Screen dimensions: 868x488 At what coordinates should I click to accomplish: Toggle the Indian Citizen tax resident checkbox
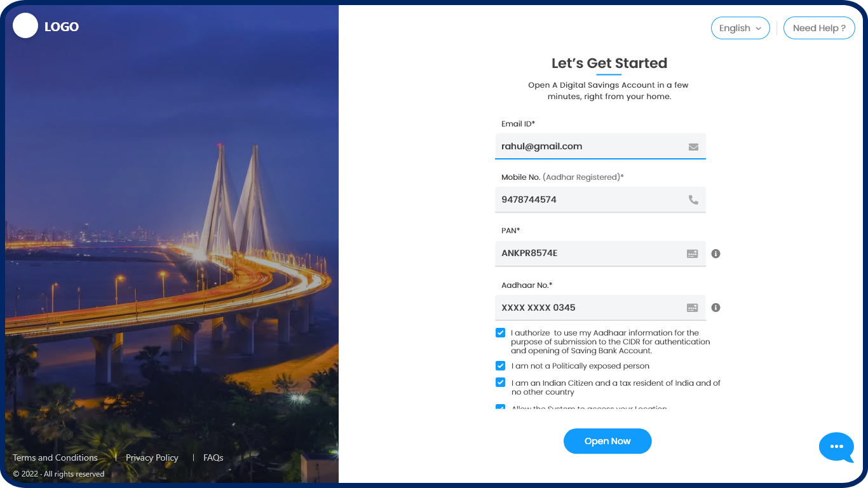[x=501, y=383]
